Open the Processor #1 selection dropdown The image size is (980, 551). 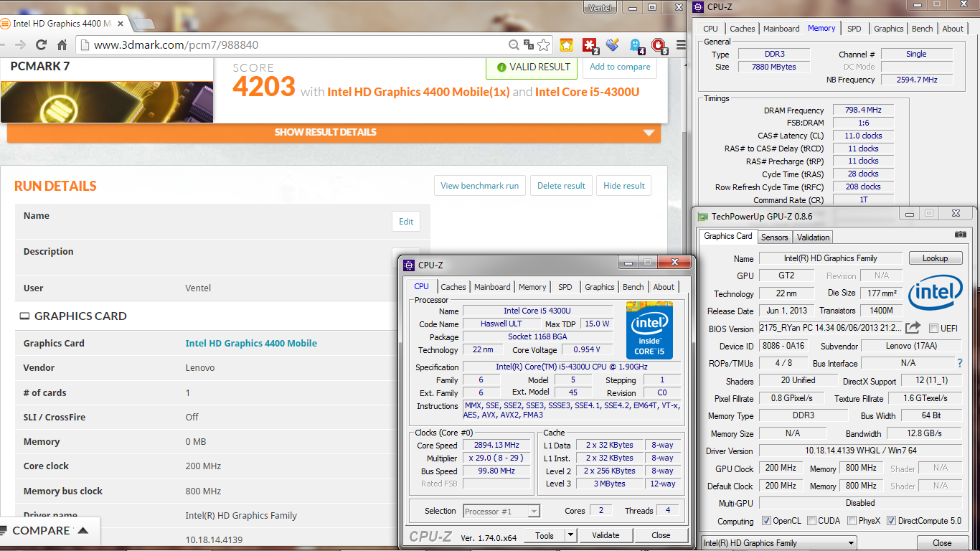501,512
